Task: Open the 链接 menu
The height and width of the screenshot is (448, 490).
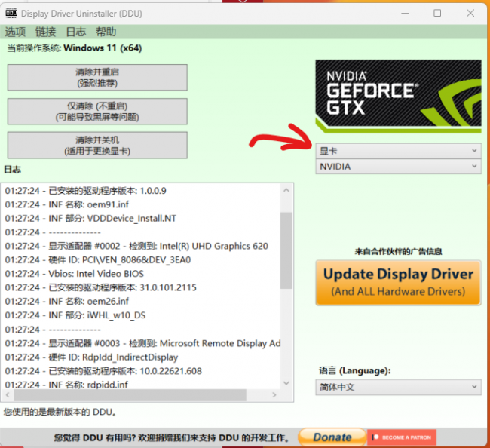Action: pyautogui.click(x=46, y=32)
